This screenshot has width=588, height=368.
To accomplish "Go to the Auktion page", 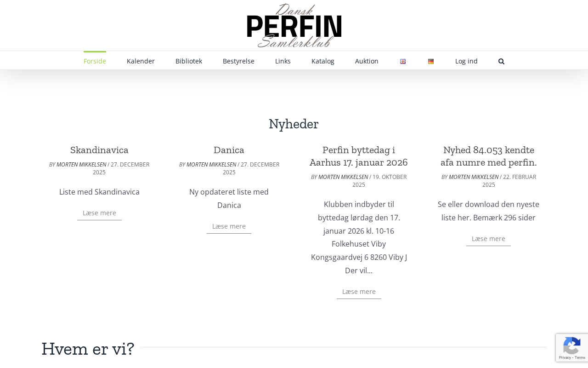I will point(367,61).
